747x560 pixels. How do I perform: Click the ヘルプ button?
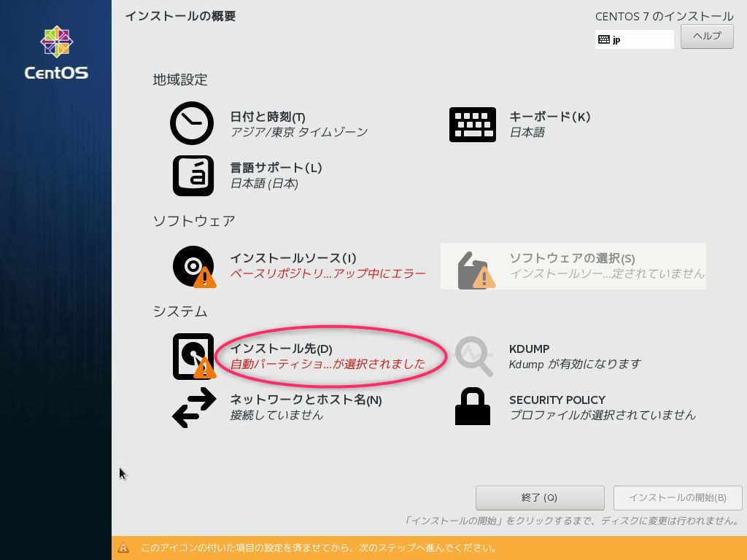tap(707, 36)
